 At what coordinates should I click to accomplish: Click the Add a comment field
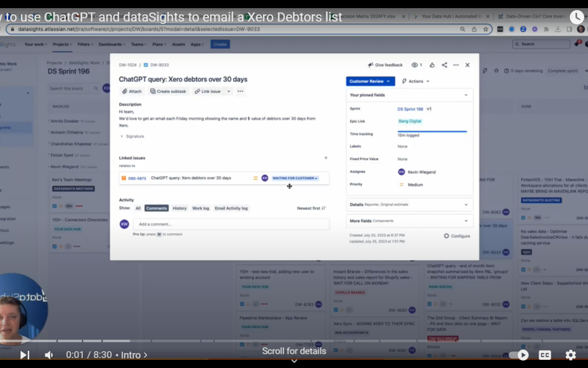(231, 224)
